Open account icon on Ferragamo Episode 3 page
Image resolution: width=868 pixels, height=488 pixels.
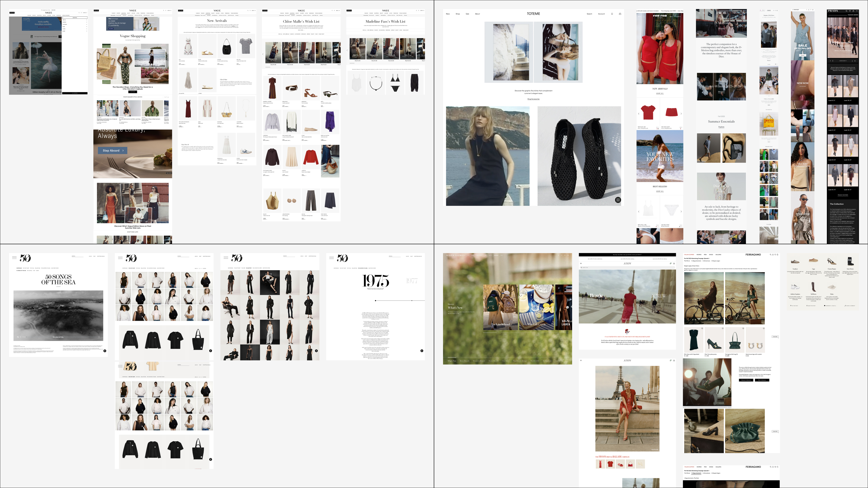click(x=773, y=255)
